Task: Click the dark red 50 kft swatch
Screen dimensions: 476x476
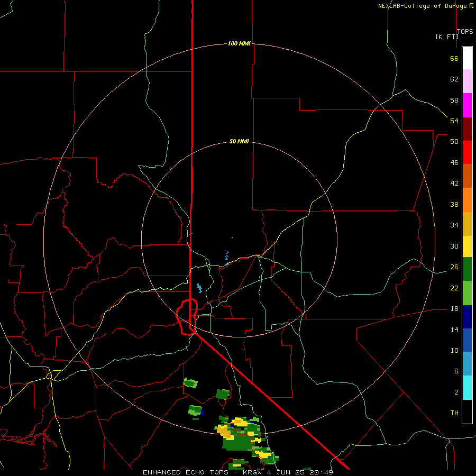Action: coord(467,129)
